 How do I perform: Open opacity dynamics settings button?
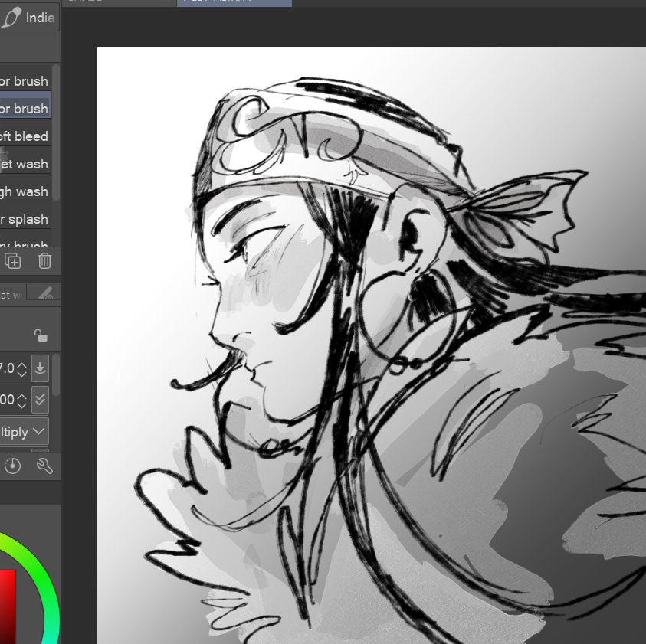[x=40, y=399]
